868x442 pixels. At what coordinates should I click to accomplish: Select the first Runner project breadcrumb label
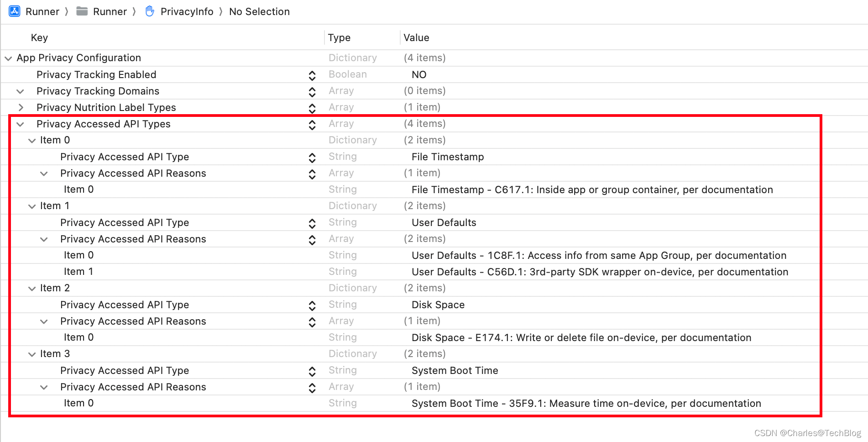click(x=42, y=11)
